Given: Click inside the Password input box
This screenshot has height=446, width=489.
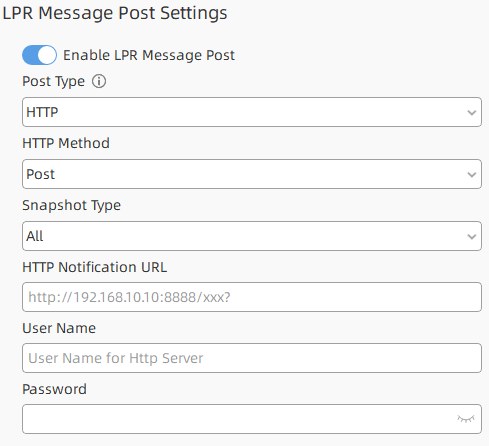Looking at the screenshot, I should click(x=252, y=419).
